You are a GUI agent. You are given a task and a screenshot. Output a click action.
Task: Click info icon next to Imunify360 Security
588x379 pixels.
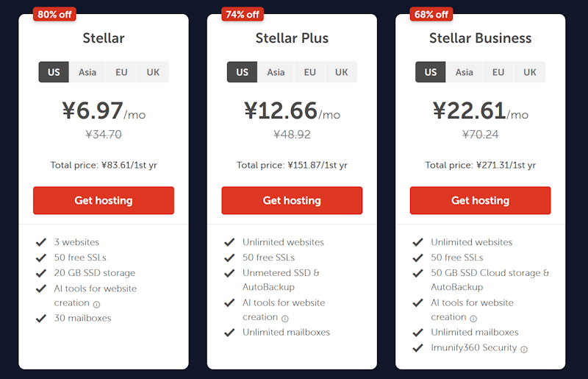[524, 349]
